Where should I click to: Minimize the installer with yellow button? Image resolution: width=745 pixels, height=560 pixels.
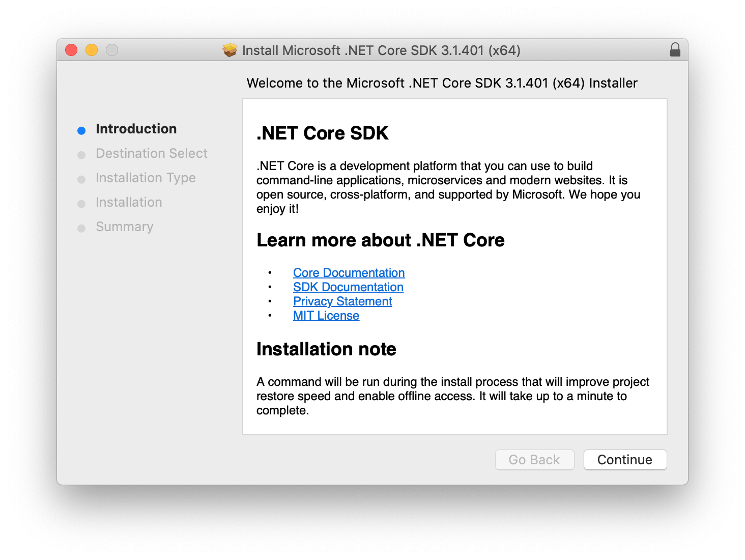[x=92, y=50]
